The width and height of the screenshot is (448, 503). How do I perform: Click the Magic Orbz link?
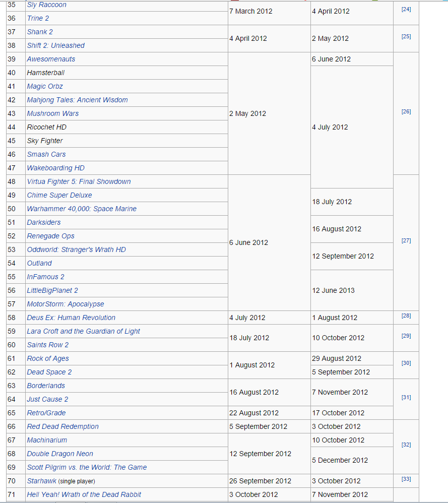pos(45,86)
